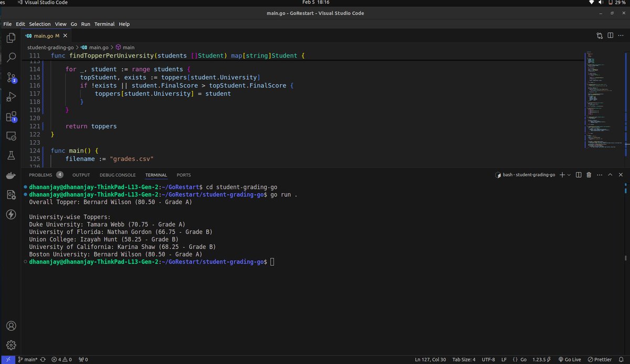This screenshot has height=364, width=630.
Task: Close the terminal panel
Action: 621,175
